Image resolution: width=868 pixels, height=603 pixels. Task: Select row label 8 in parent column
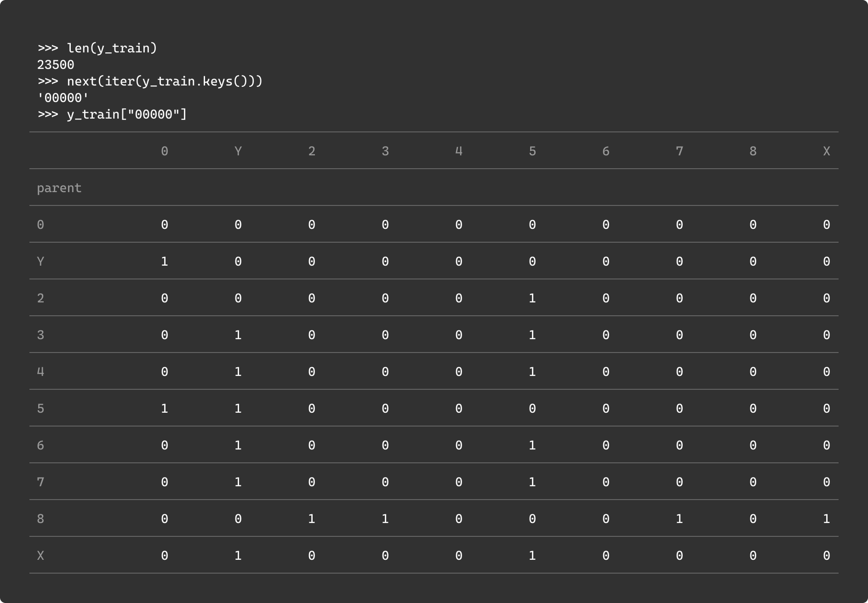[40, 519]
